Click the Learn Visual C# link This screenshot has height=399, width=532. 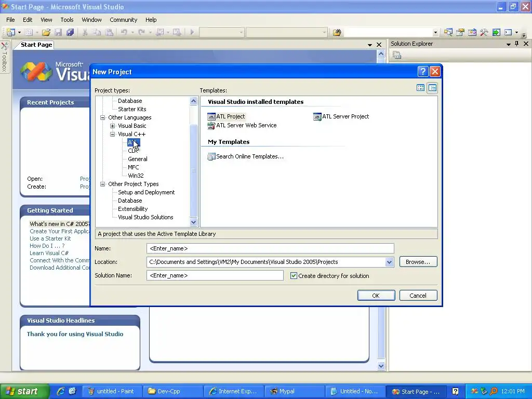[x=49, y=253]
